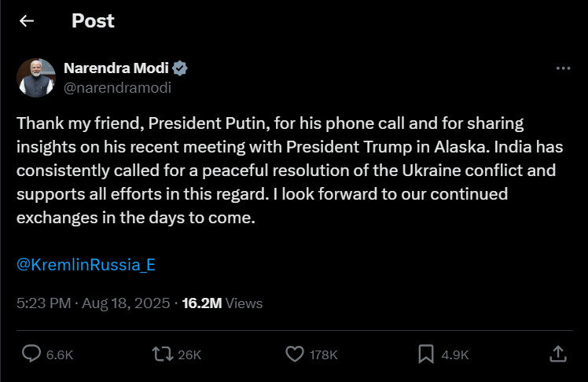
Task: Click the Narendra Modi display name
Action: pos(115,68)
